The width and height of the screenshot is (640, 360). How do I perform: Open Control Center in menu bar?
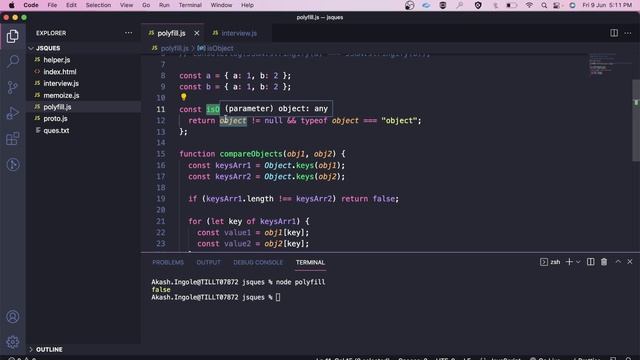click(557, 5)
